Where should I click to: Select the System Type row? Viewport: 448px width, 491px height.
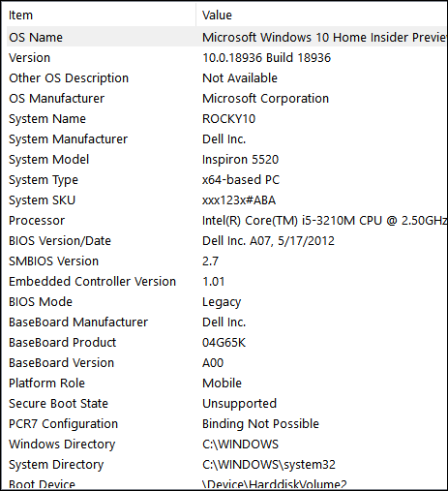pyautogui.click(x=226, y=180)
